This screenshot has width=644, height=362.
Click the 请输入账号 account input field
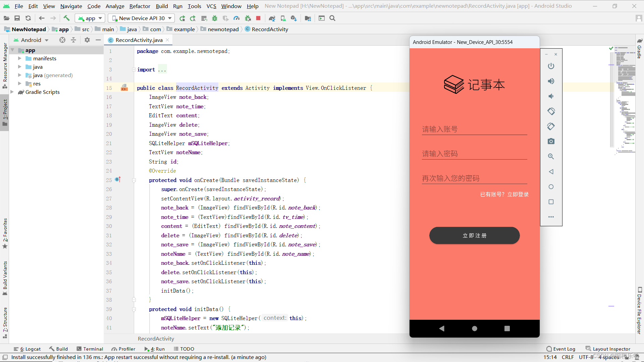(x=474, y=129)
